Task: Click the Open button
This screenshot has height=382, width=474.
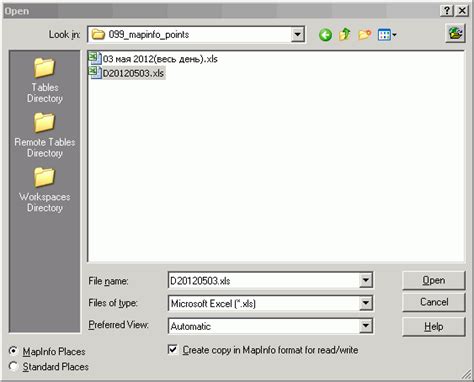Action: coord(434,280)
